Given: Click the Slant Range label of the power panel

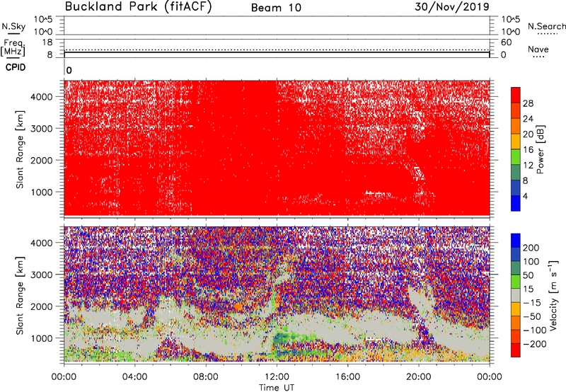Looking at the screenshot, I should pos(20,149).
